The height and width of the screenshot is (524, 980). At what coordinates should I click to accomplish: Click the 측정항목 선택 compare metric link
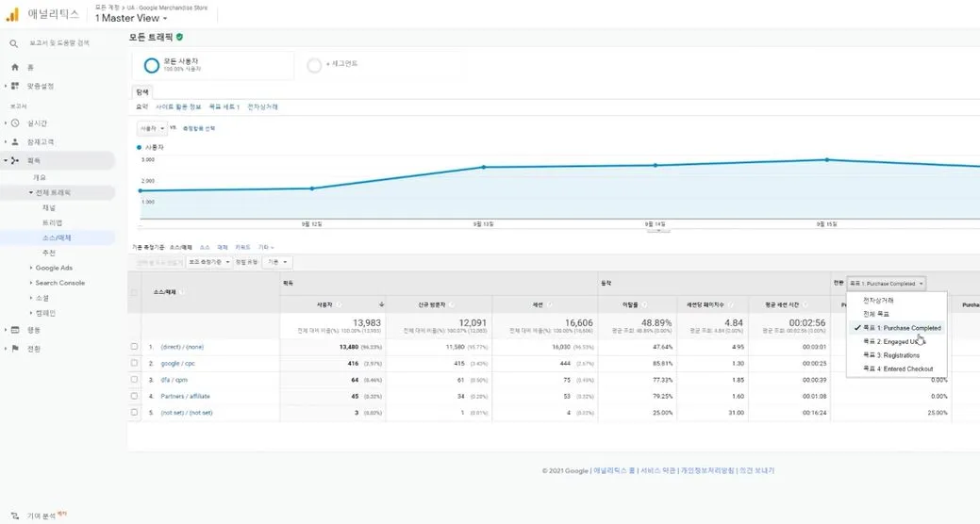[199, 128]
